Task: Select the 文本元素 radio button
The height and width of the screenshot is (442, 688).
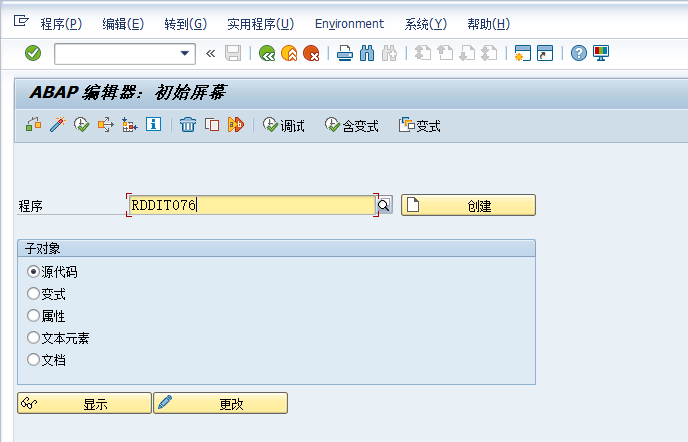Action: coord(33,338)
